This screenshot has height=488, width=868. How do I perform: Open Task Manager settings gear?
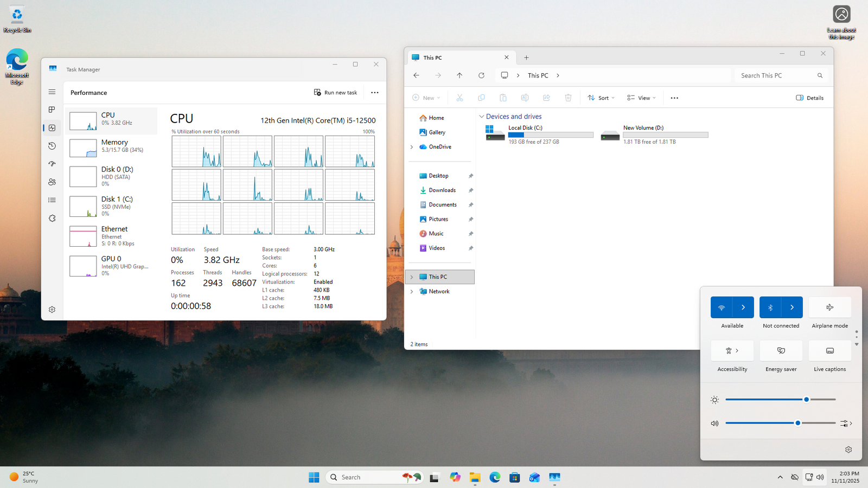point(52,310)
